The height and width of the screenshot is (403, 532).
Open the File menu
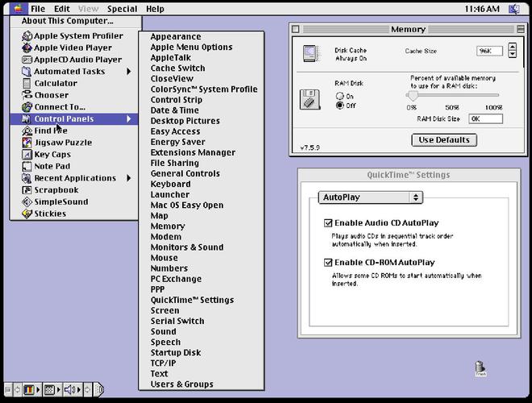[x=38, y=9]
